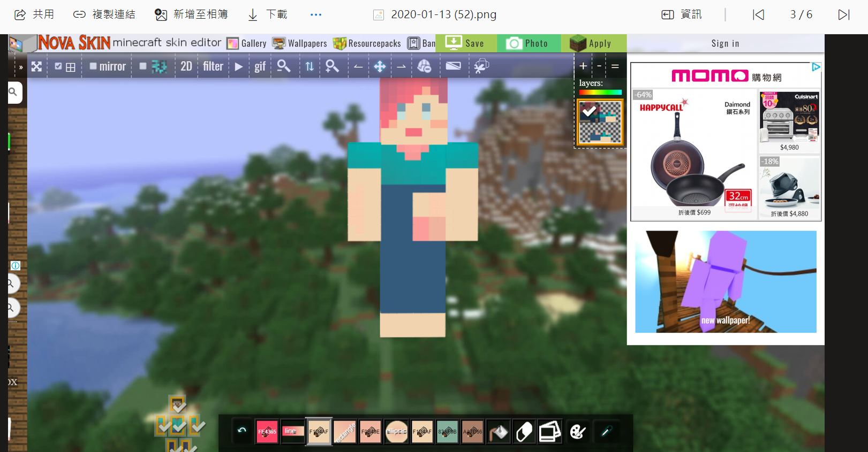The height and width of the screenshot is (452, 868).
Task: Click the green Save button
Action: [x=466, y=43]
